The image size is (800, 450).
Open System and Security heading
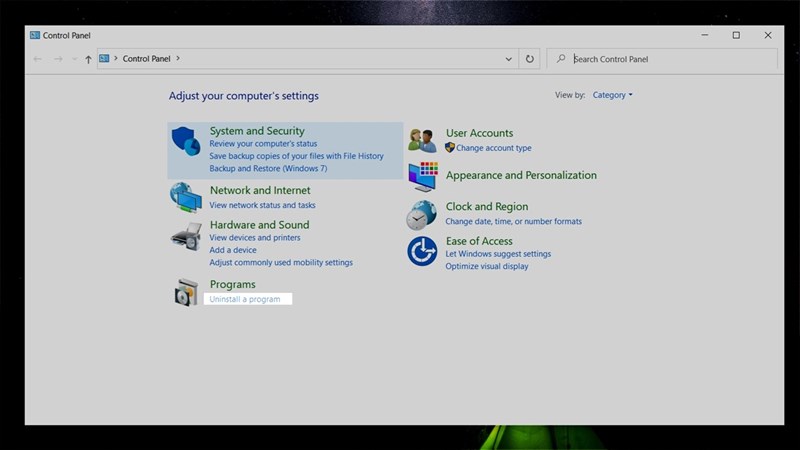pos(257,131)
